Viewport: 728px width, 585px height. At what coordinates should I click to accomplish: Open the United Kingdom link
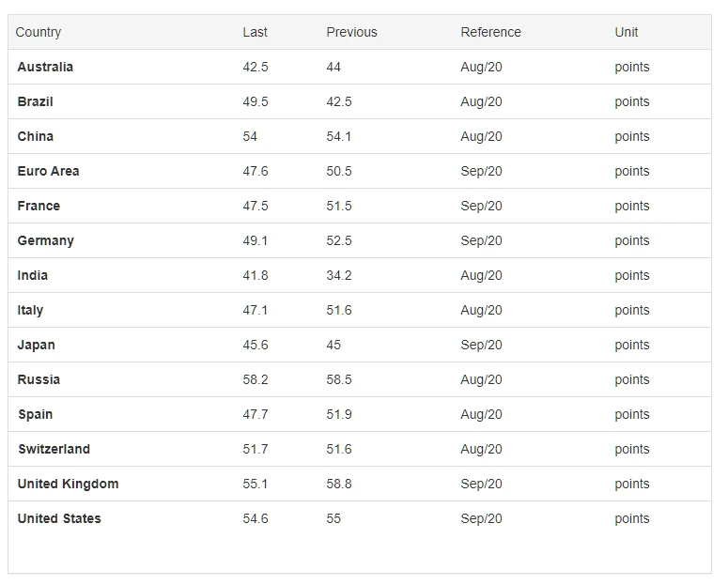point(68,484)
